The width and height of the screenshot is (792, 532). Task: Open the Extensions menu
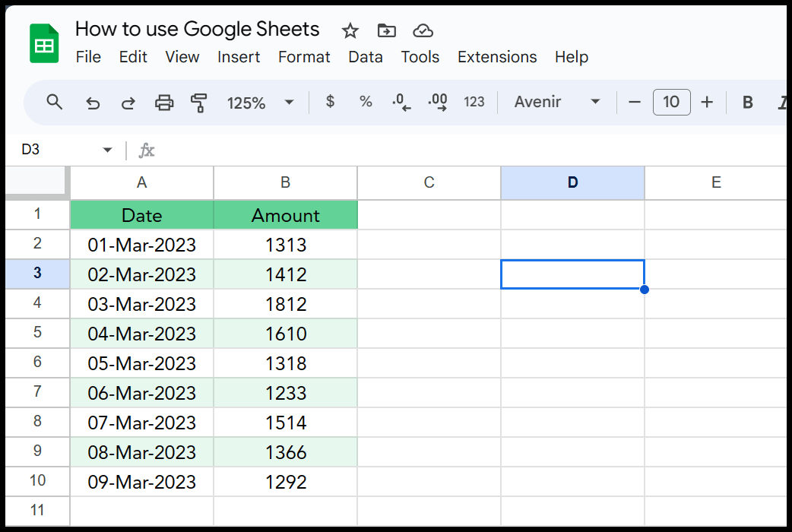(497, 57)
